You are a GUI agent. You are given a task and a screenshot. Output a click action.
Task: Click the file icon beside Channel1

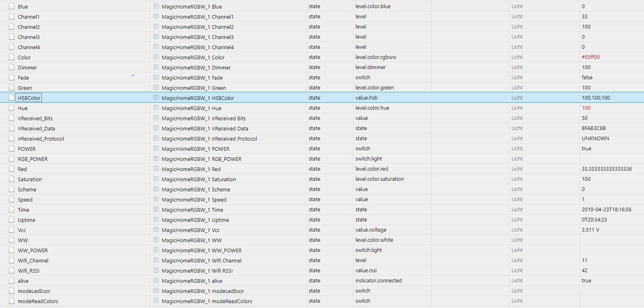(12, 17)
